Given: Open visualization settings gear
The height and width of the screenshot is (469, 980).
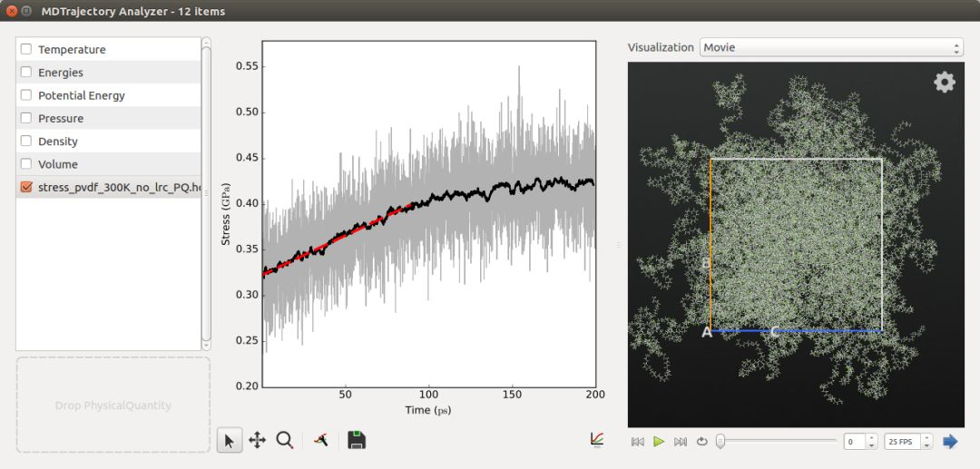Looking at the screenshot, I should tap(945, 83).
